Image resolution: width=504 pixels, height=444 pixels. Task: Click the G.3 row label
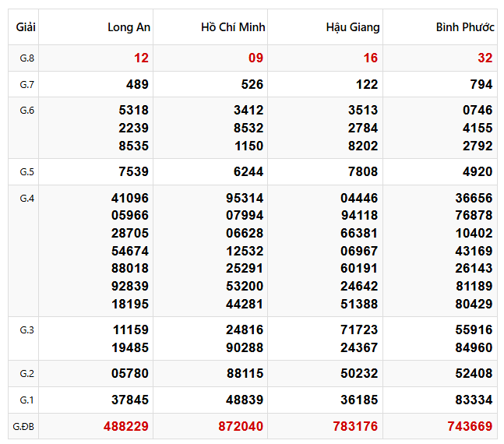pos(27,329)
